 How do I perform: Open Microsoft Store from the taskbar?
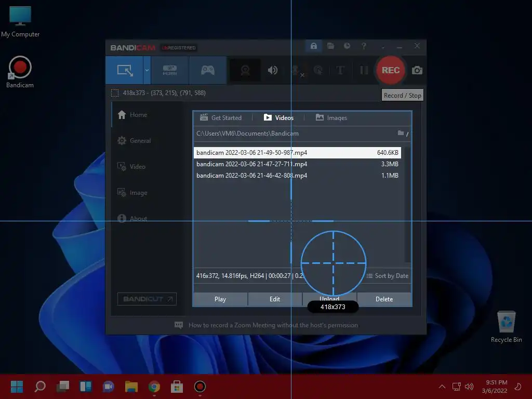[x=177, y=387]
